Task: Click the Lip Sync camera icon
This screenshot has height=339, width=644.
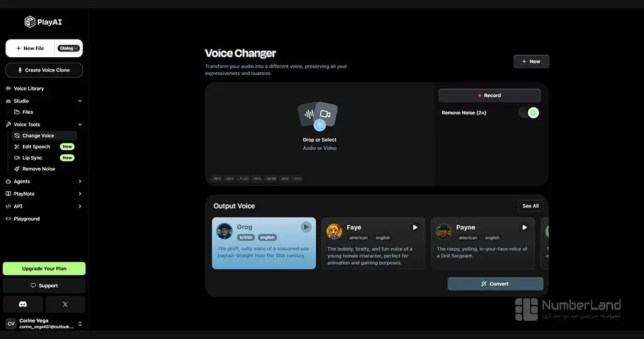Action: (17, 158)
